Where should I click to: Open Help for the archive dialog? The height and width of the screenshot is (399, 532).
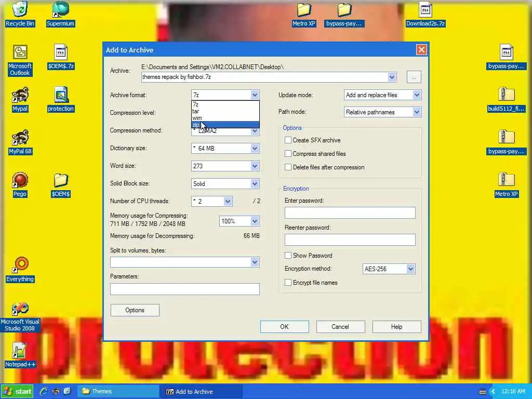pyautogui.click(x=396, y=327)
